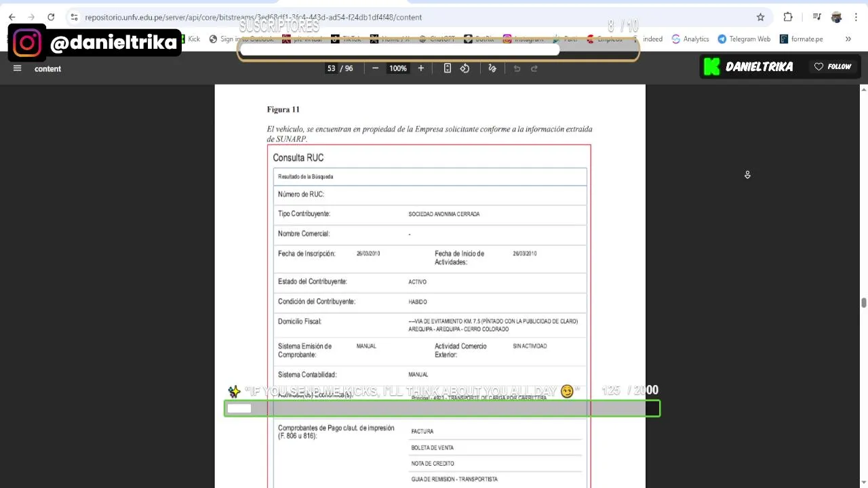The image size is (868, 488).
Task: Open the media control icon in Chrome toolbar
Action: [817, 17]
